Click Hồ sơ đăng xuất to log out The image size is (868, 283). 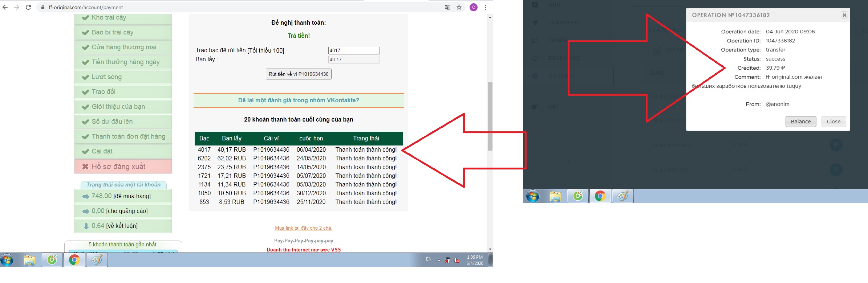point(123,167)
